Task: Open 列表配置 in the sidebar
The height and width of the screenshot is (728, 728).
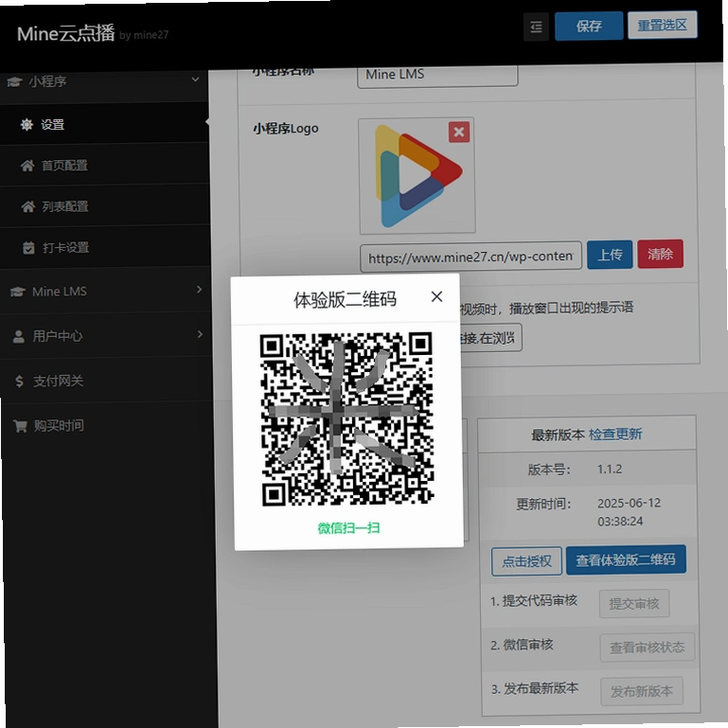Action: [x=105, y=206]
